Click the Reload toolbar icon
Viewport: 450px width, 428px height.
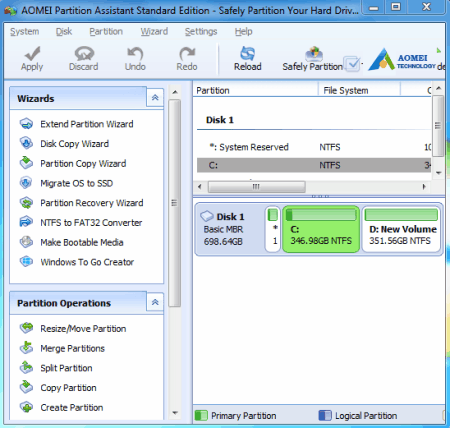[248, 53]
